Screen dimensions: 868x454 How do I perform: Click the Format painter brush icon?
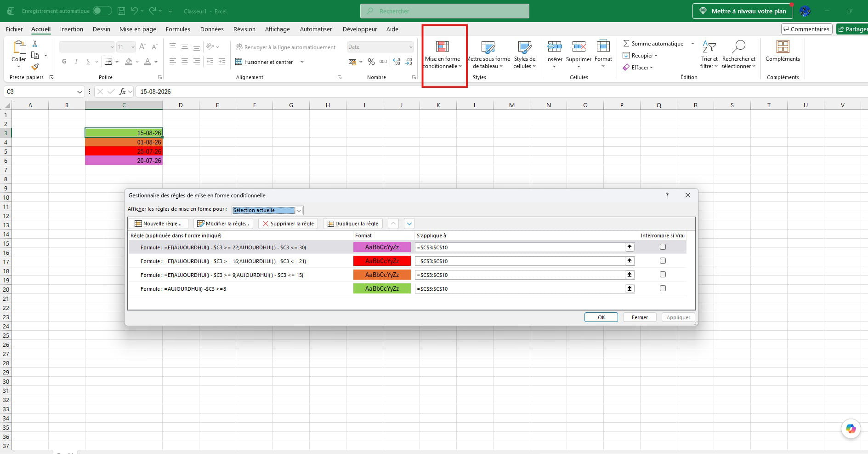pyautogui.click(x=35, y=67)
